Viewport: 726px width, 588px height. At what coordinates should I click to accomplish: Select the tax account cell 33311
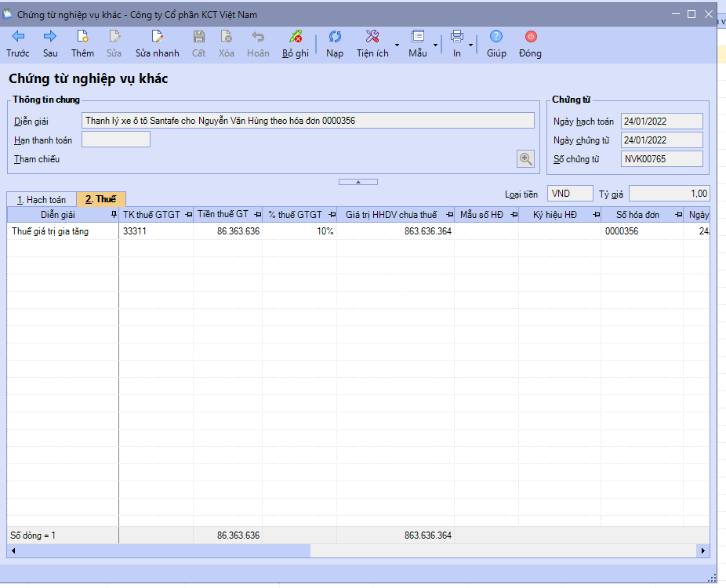(156, 231)
